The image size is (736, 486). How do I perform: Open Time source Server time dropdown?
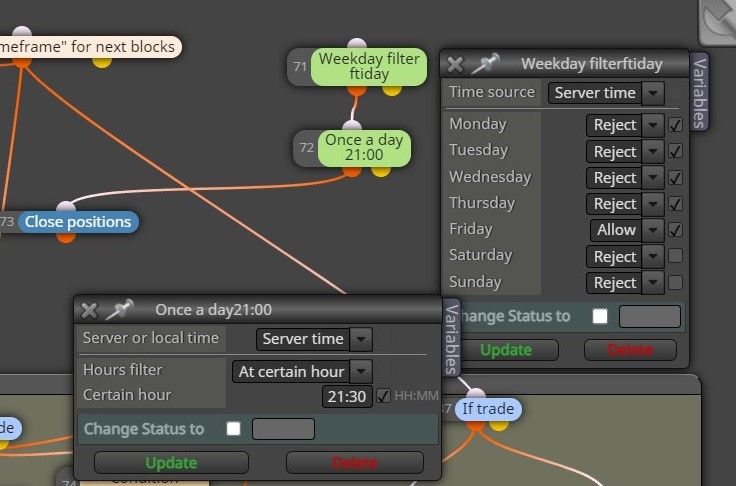pos(653,93)
